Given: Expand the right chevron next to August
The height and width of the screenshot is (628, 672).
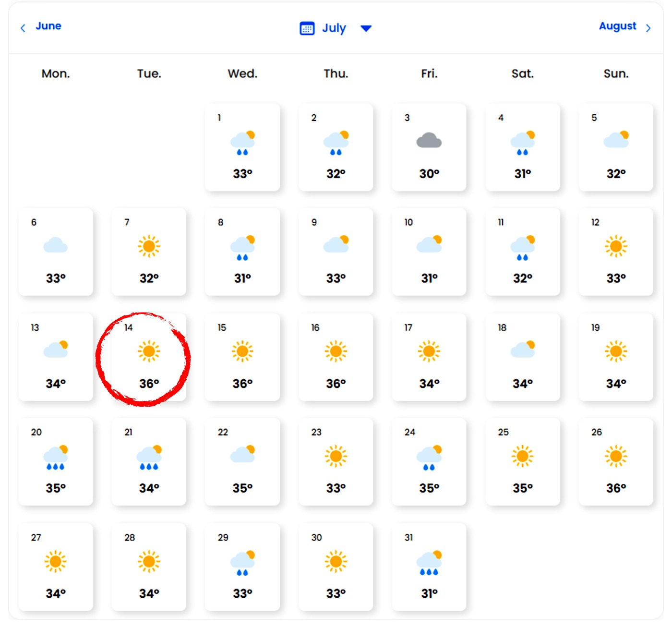Looking at the screenshot, I should click(649, 28).
